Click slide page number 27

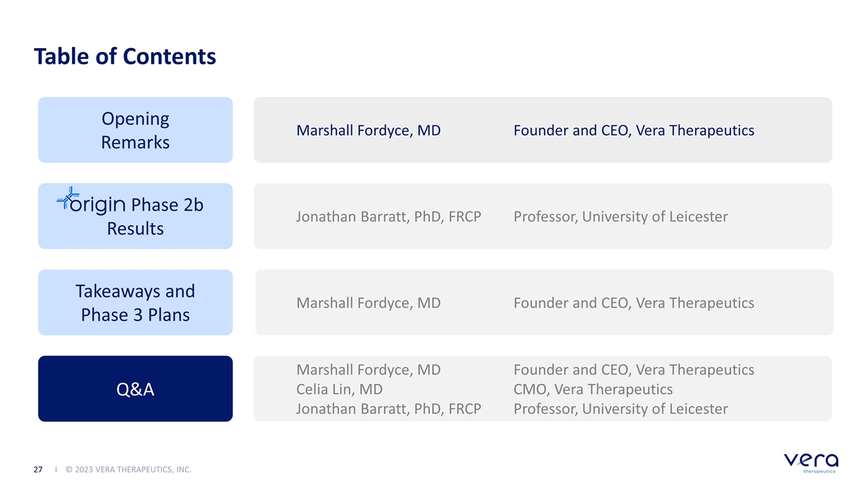pyautogui.click(x=39, y=469)
